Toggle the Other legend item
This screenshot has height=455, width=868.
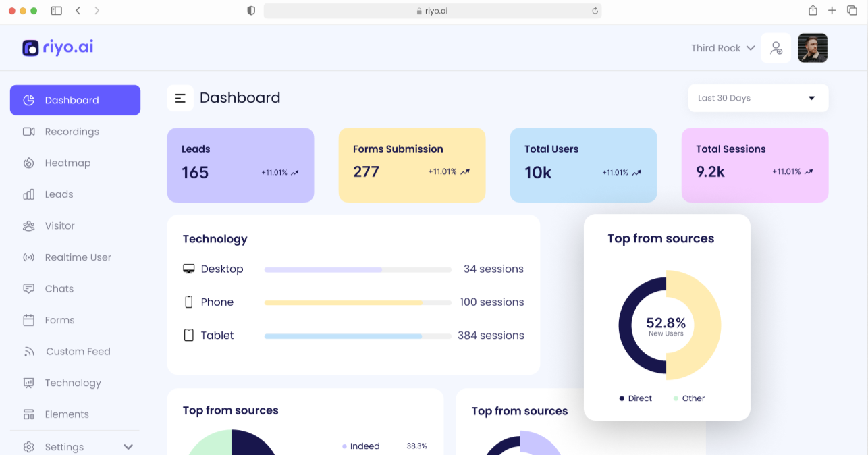click(688, 398)
